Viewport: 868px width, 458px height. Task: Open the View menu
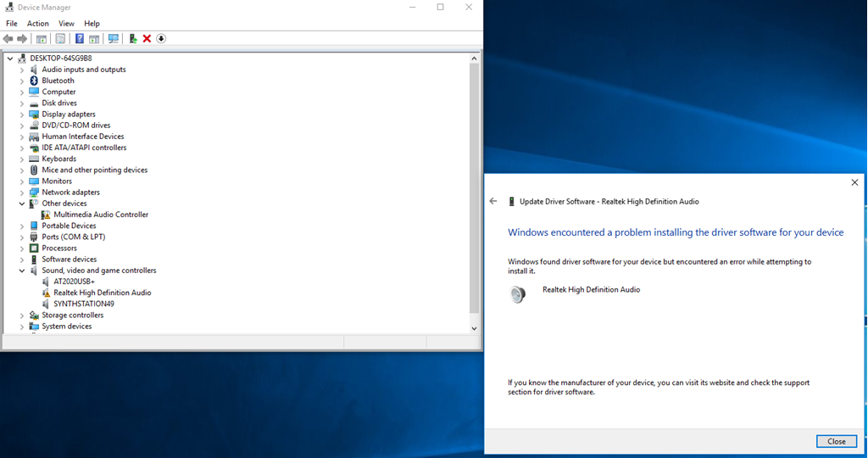66,23
